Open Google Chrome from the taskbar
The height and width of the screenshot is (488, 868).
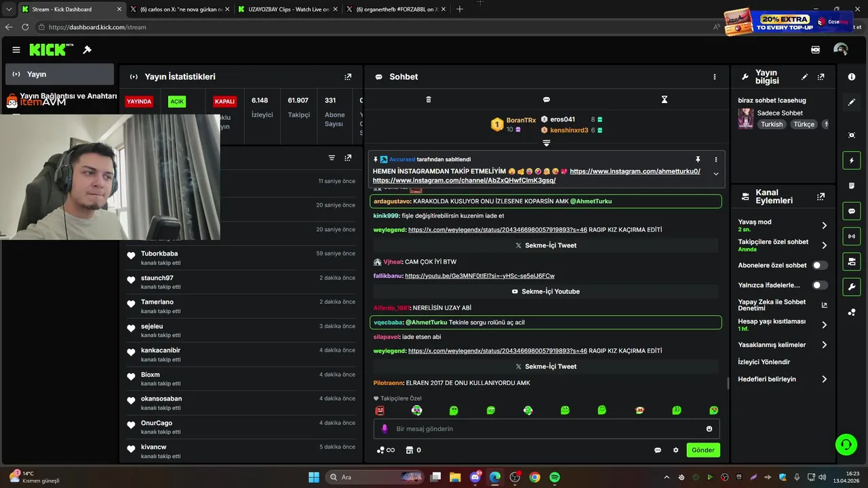click(535, 477)
